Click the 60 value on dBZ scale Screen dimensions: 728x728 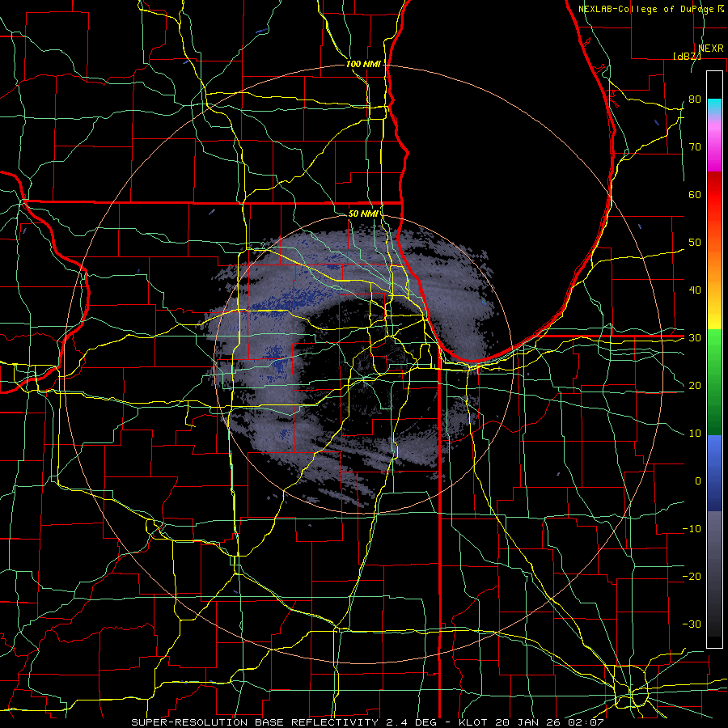pos(695,194)
